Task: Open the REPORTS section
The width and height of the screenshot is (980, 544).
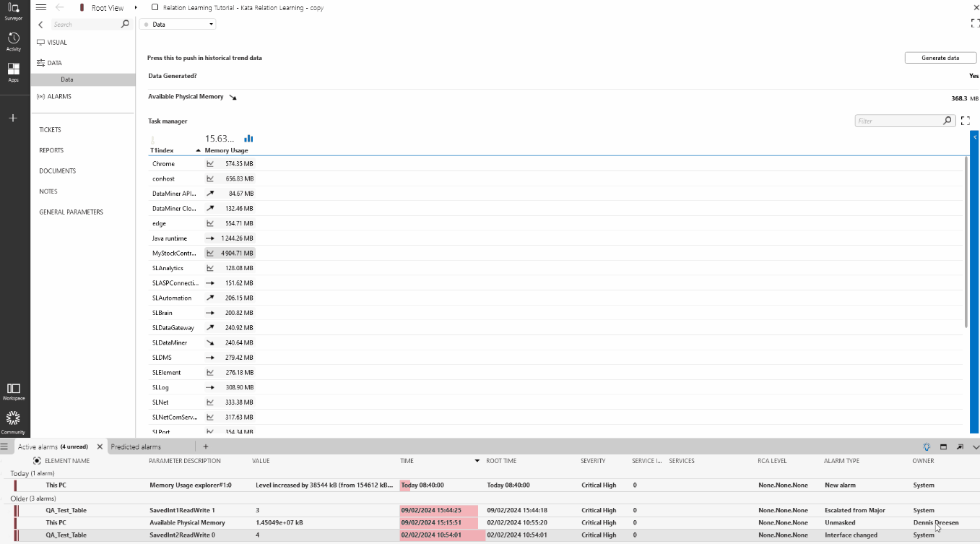Action: pos(51,150)
